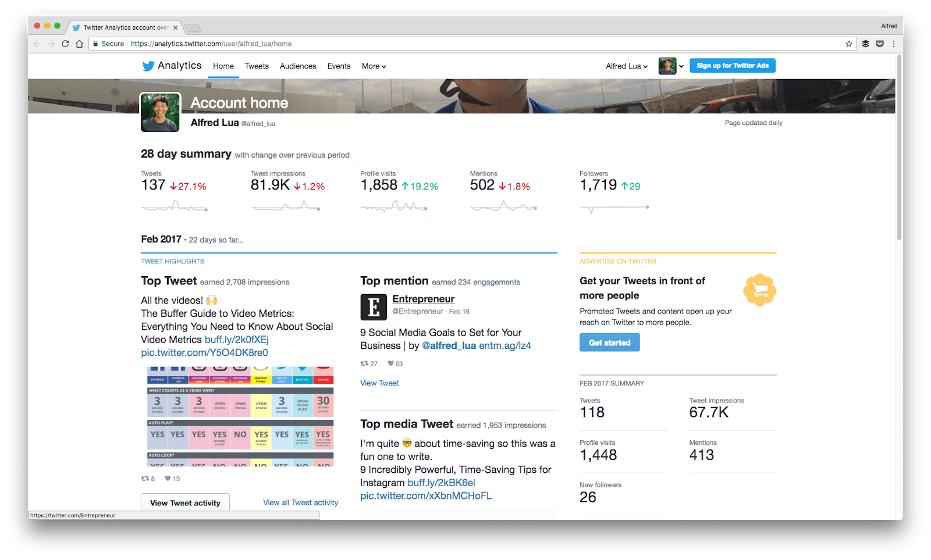Screen dimensions: 931x560
Task: Open Entrepreneur profile name link
Action: pyautogui.click(x=423, y=299)
